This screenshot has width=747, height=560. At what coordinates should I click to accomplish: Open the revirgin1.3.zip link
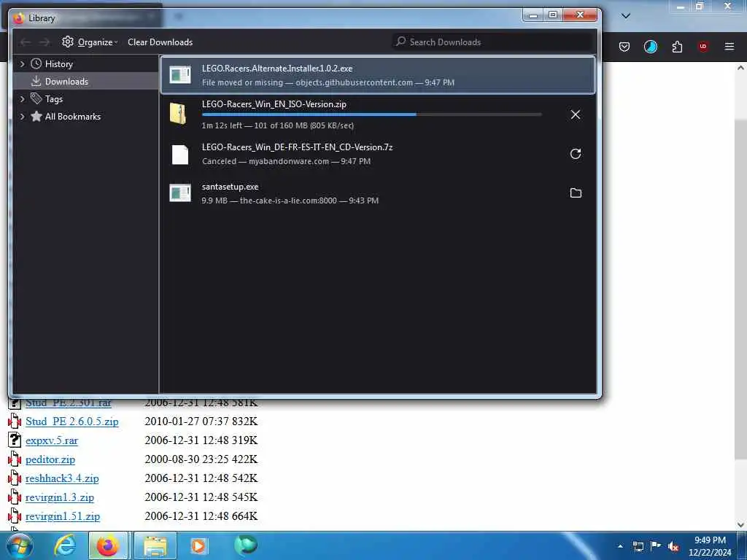(60, 497)
